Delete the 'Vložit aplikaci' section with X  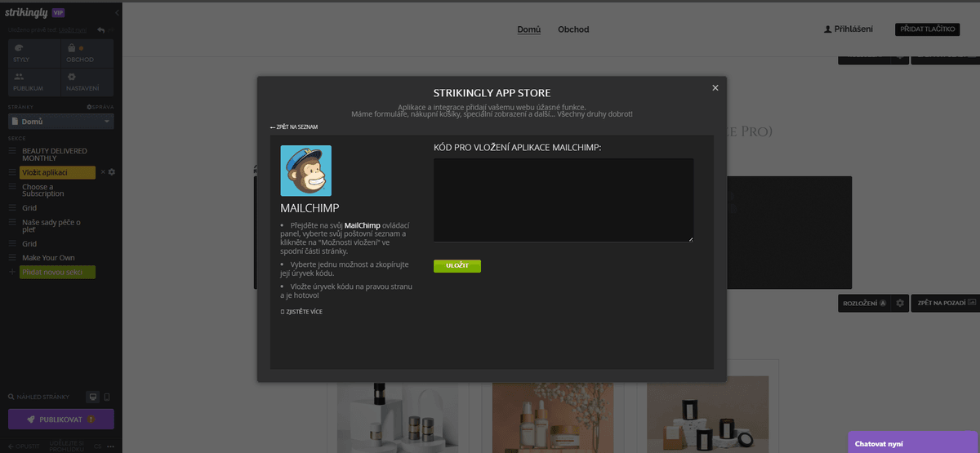pyautogui.click(x=103, y=172)
